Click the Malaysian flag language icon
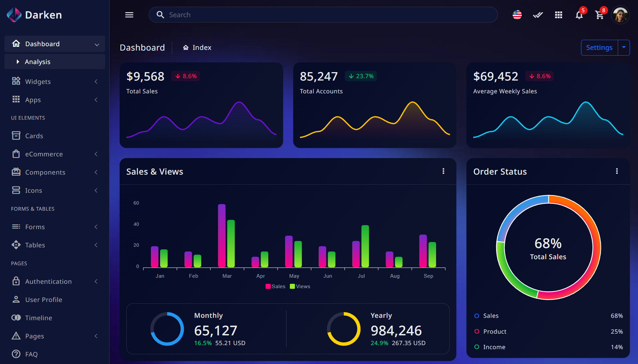The height and width of the screenshot is (364, 638). point(517,14)
